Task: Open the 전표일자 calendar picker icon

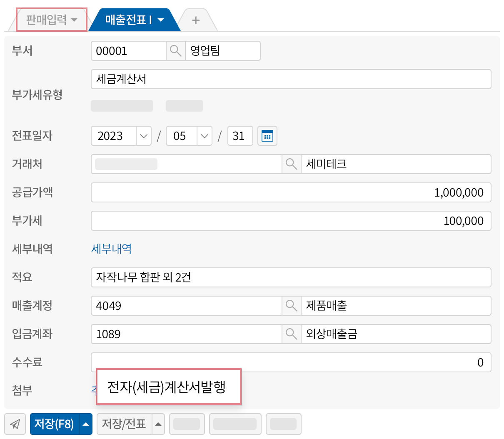Action: [267, 135]
